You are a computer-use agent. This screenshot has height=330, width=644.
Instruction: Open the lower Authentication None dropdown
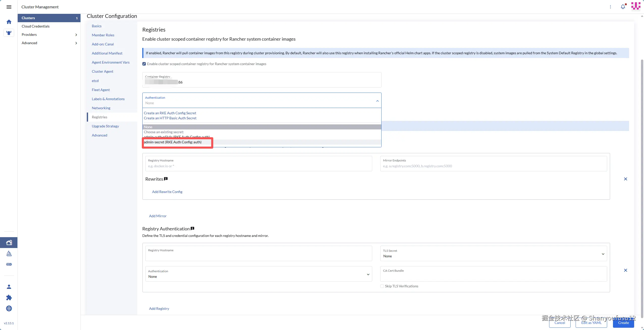258,274
